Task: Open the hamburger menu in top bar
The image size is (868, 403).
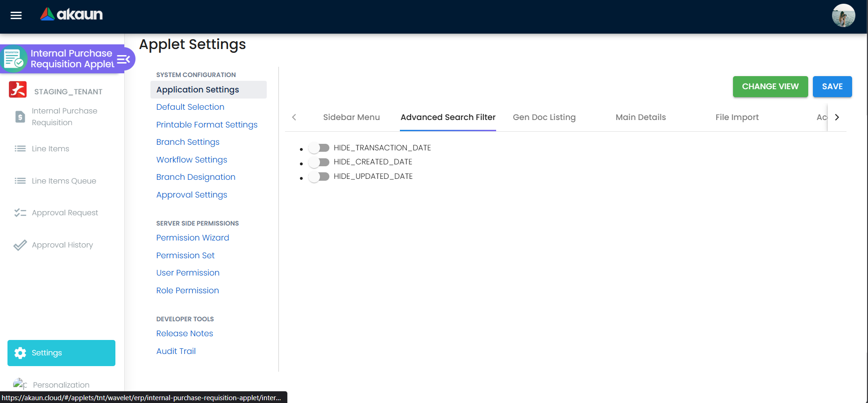Action: click(x=16, y=15)
